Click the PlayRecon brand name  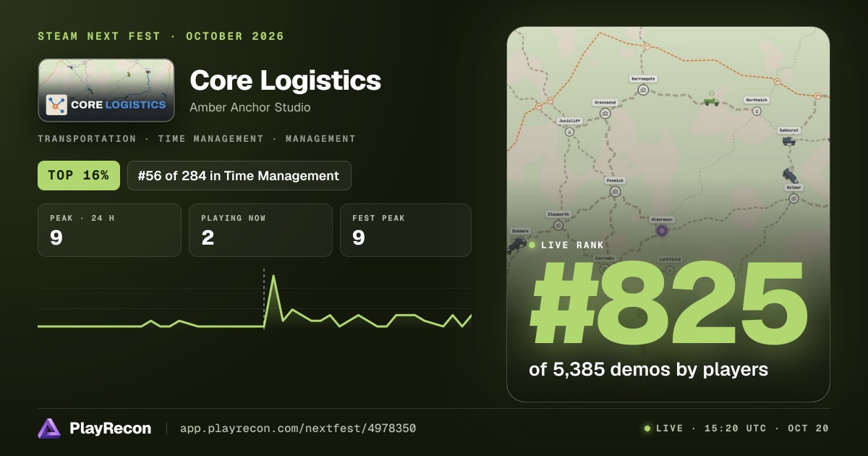click(x=110, y=428)
